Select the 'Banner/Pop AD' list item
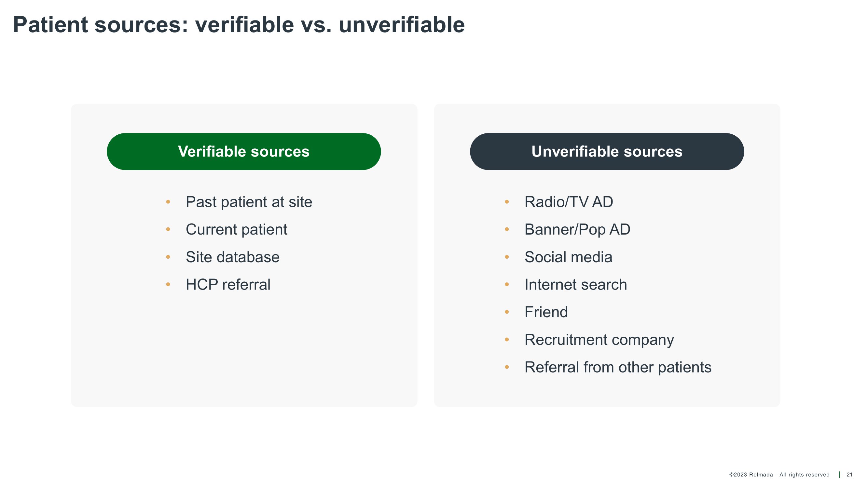 coord(577,230)
